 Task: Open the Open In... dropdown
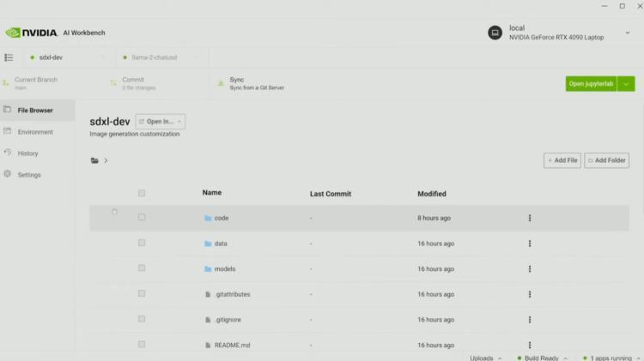(x=161, y=122)
